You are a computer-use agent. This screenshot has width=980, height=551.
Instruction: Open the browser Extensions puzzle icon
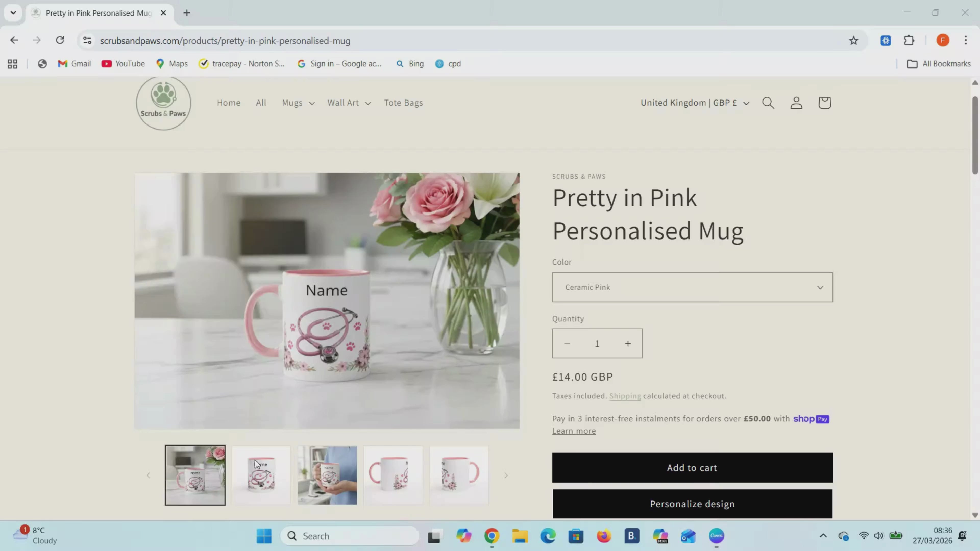[909, 40]
